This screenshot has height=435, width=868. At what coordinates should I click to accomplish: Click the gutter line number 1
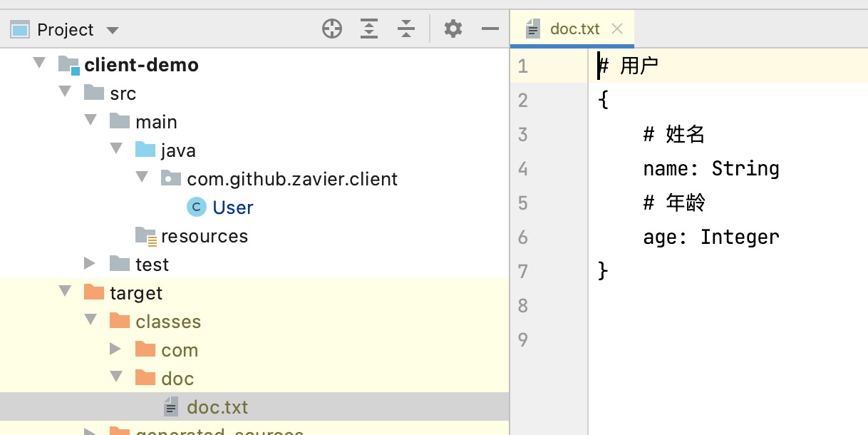click(523, 66)
